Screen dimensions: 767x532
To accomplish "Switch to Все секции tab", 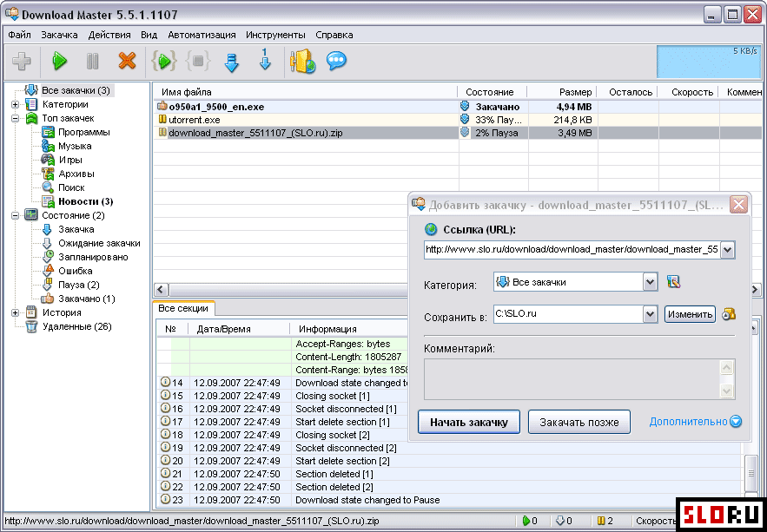I will [183, 309].
